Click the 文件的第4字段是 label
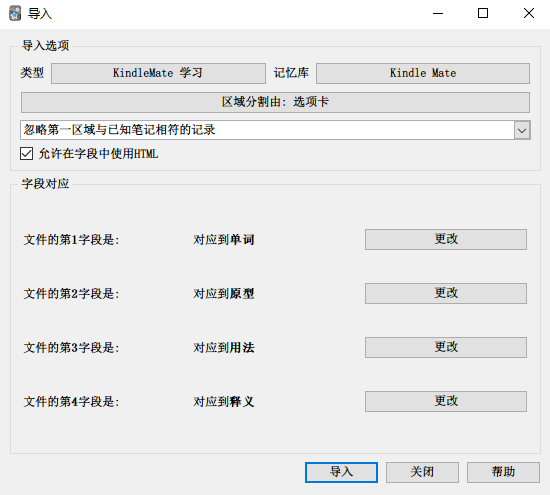Image resolution: width=550 pixels, height=495 pixels. (x=71, y=402)
